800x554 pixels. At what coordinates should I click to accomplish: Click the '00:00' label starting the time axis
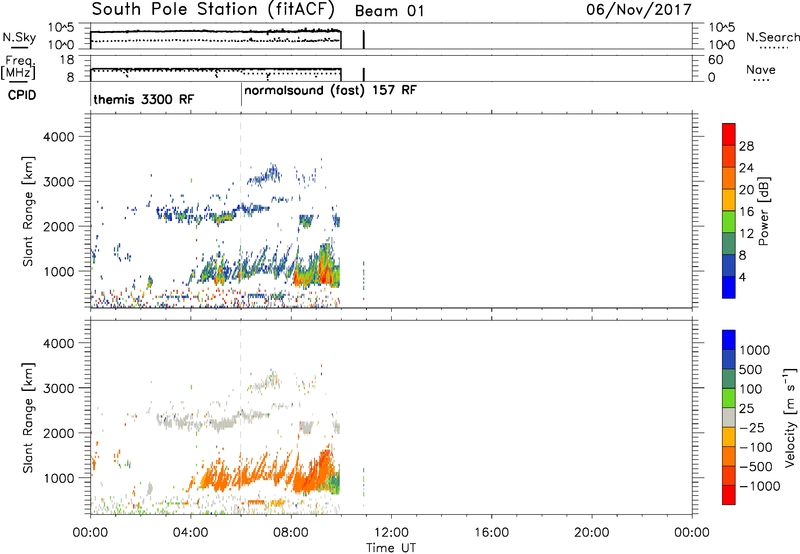click(90, 533)
